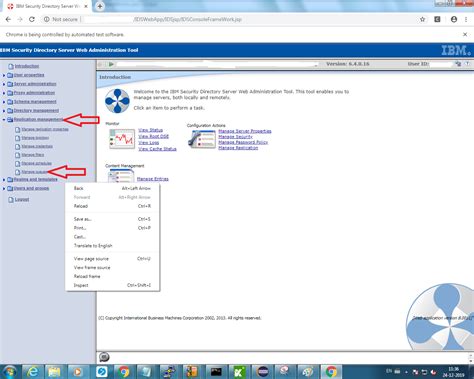
Task: Click the Logout link
Action: pos(22,199)
